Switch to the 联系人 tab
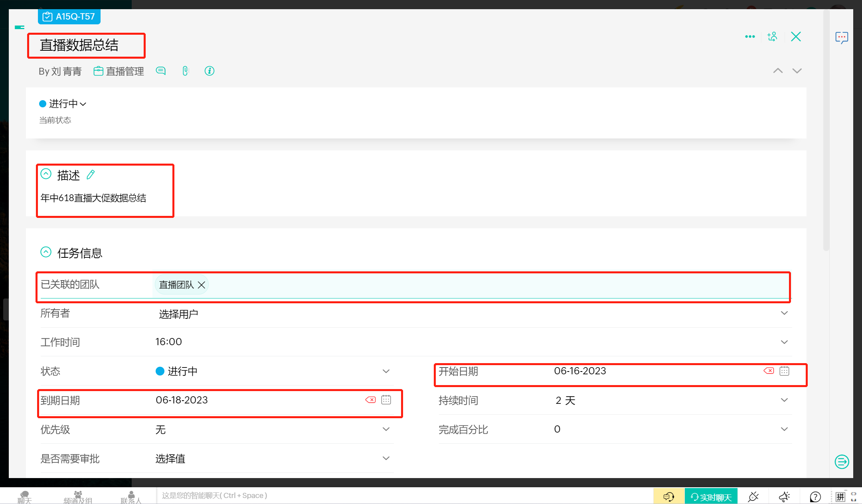The height and width of the screenshot is (504, 862). click(x=131, y=497)
